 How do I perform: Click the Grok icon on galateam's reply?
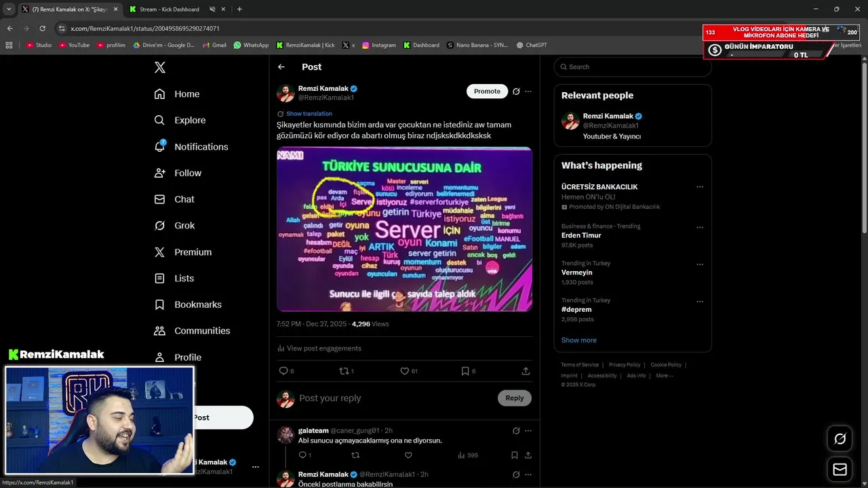coord(516,431)
